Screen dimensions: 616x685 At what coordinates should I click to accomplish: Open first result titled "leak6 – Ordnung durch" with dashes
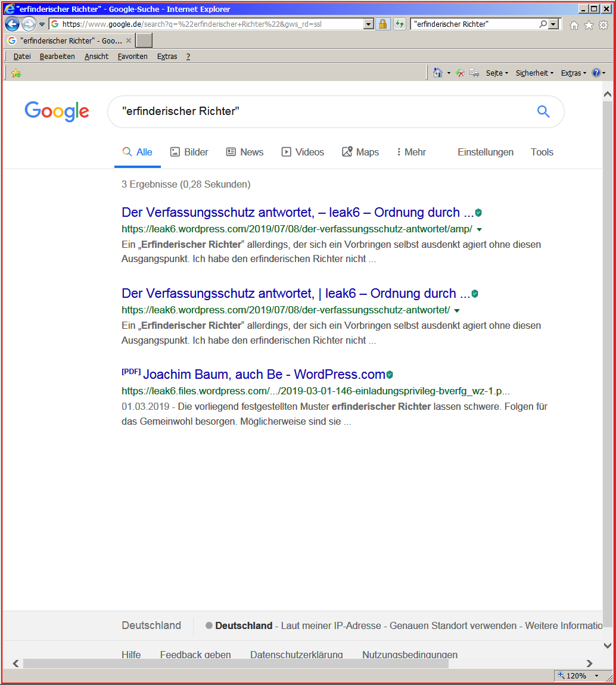[x=297, y=212]
